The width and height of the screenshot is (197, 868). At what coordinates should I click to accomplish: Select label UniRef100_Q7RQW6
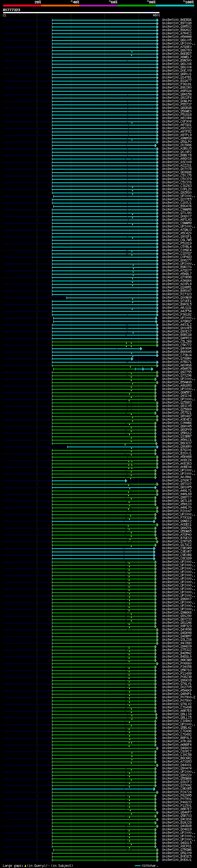tap(177, 850)
